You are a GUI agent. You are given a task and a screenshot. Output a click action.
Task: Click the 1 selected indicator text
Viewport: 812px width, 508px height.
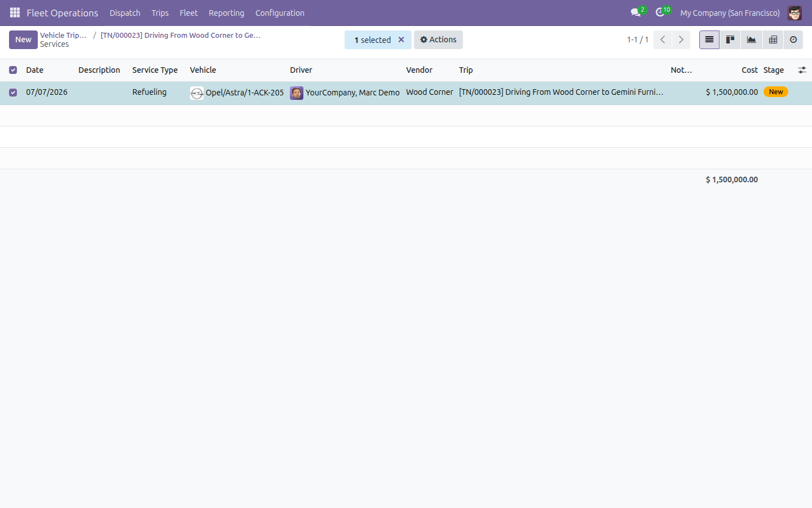click(x=372, y=40)
